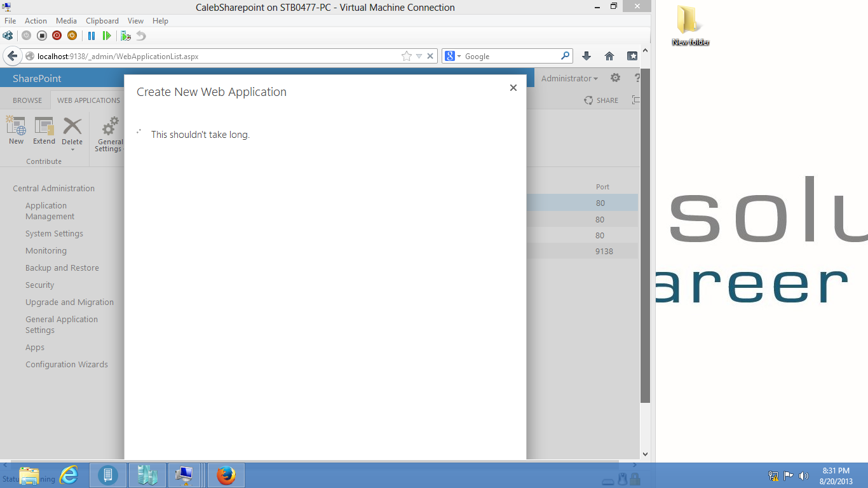Viewport: 868px width, 488px height.
Task: Reset the VM with the green play icon
Action: pos(107,36)
